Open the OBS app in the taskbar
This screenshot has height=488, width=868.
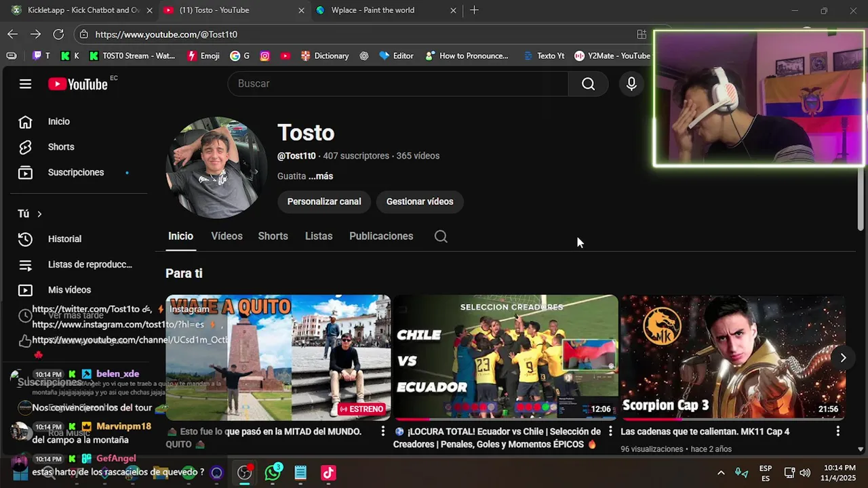[244, 472]
